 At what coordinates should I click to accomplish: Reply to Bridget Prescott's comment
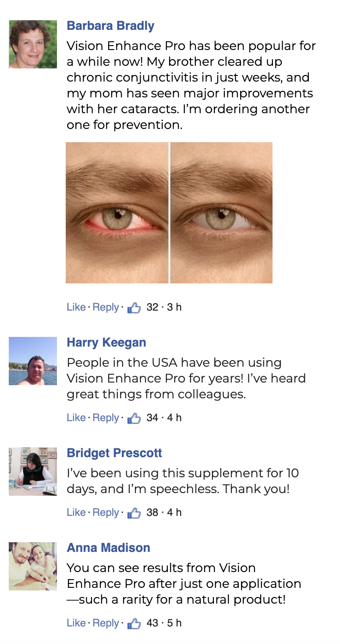point(106,512)
